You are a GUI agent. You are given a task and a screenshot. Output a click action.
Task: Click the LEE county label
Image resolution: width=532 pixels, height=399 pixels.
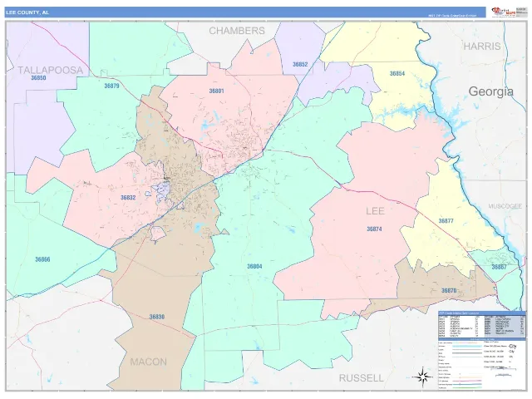pyautogui.click(x=375, y=211)
